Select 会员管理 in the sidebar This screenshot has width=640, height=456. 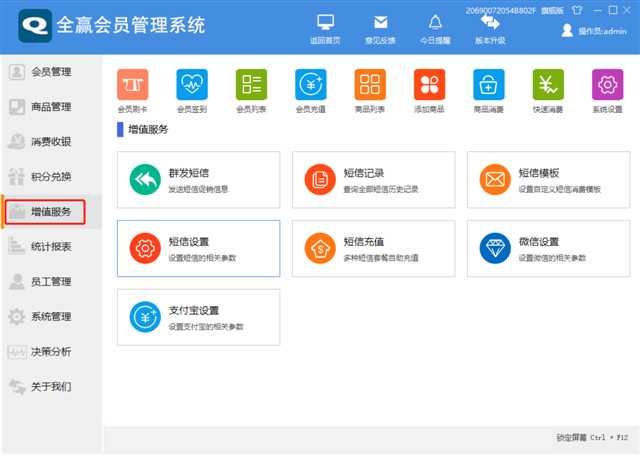(52, 72)
